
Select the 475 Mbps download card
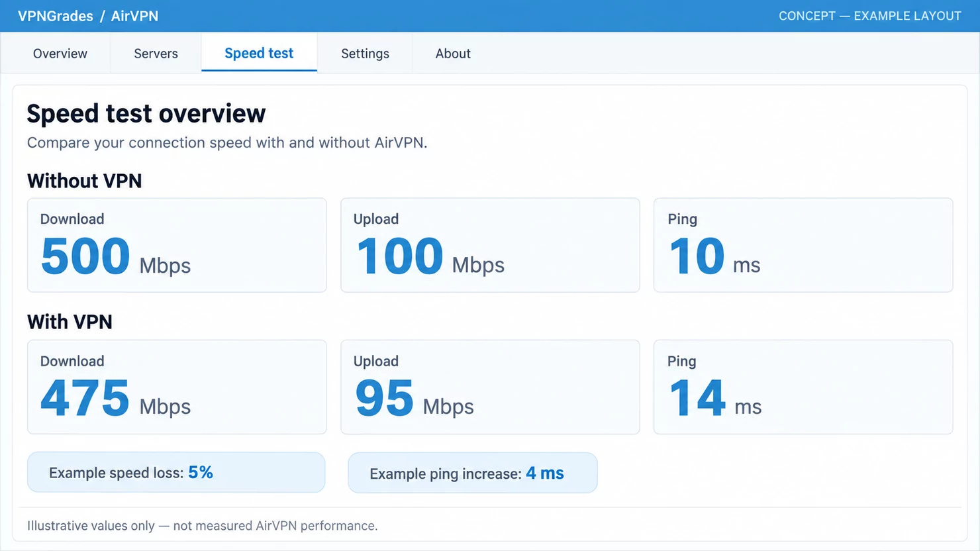(177, 387)
